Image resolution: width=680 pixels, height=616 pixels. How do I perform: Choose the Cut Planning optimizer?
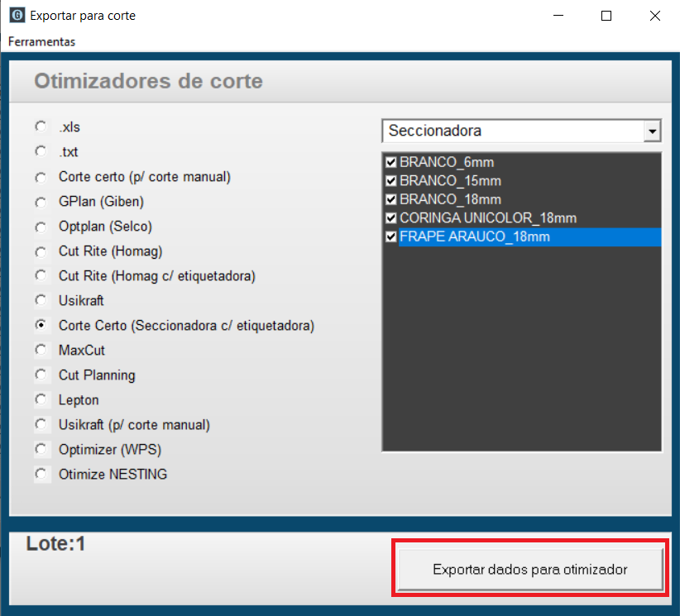41,375
